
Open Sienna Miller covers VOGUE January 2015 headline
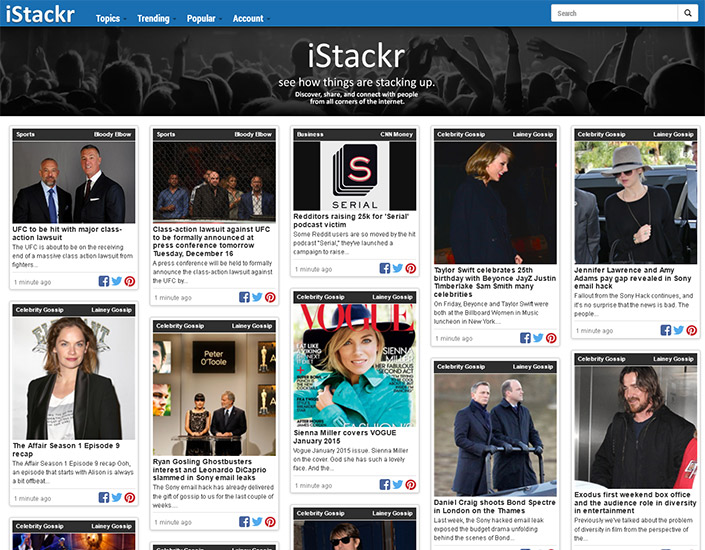tap(345, 437)
